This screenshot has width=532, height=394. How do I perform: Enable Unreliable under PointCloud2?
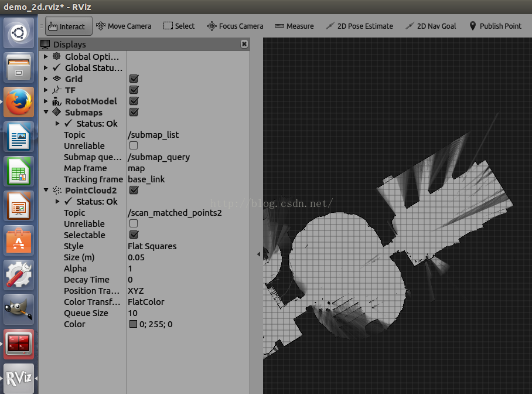[134, 223]
